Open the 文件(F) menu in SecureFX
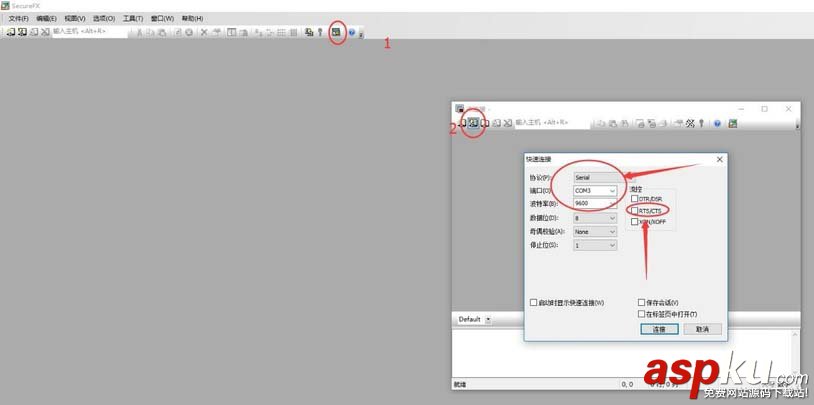 [x=18, y=18]
